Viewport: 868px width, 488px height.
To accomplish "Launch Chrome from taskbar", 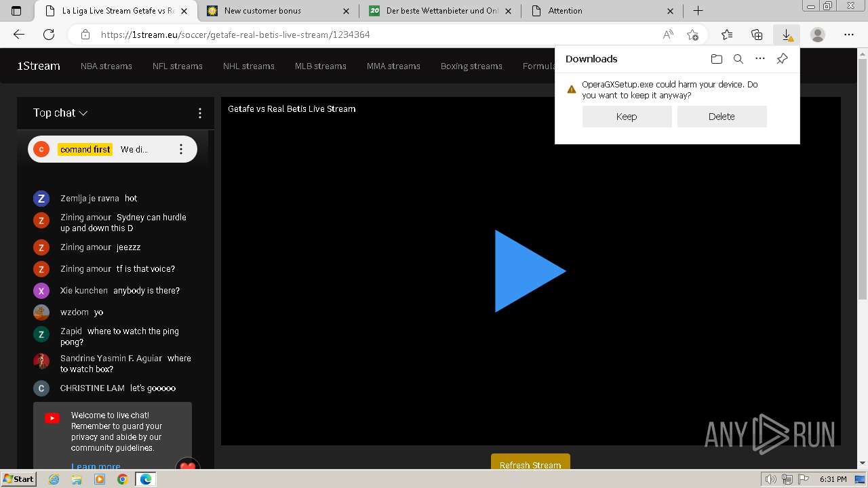I will pyautogui.click(x=122, y=479).
